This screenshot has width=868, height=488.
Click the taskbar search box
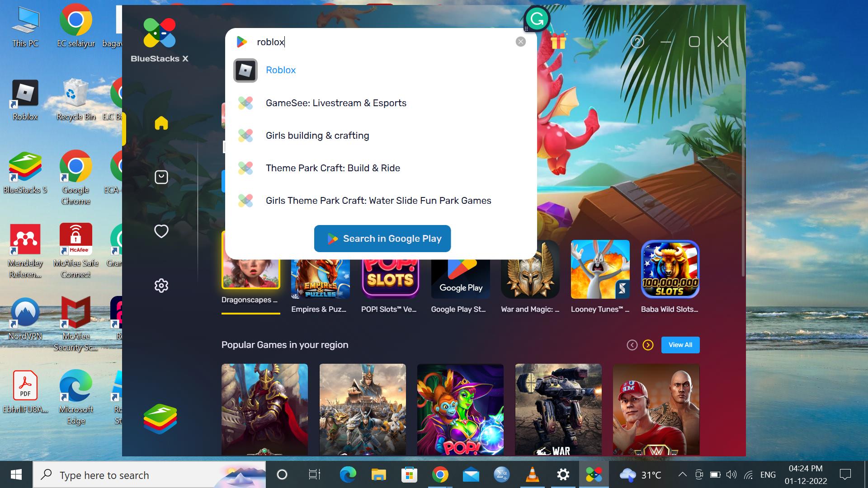(149, 475)
